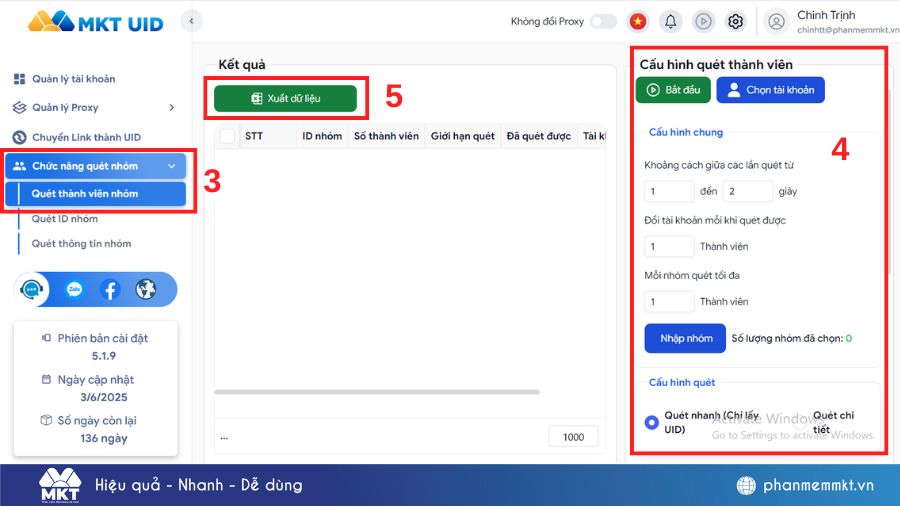The image size is (900, 506).
Task: Click the 1000 page size field
Action: point(573,437)
